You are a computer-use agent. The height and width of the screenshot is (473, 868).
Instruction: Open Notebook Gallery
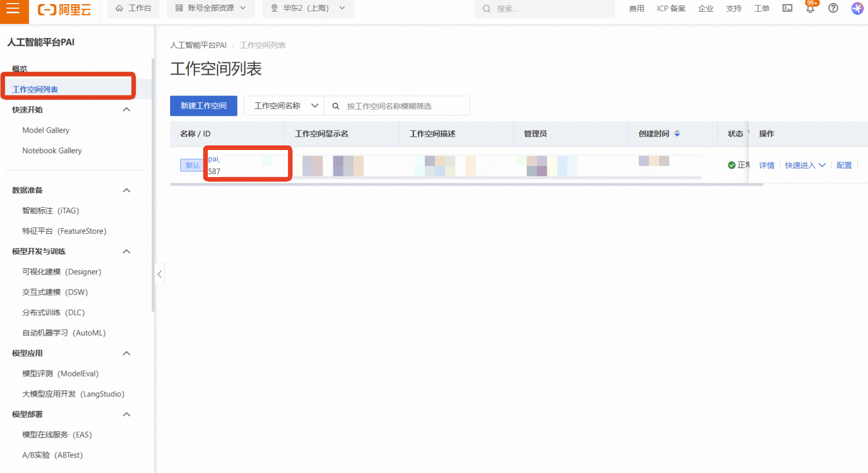tap(52, 151)
